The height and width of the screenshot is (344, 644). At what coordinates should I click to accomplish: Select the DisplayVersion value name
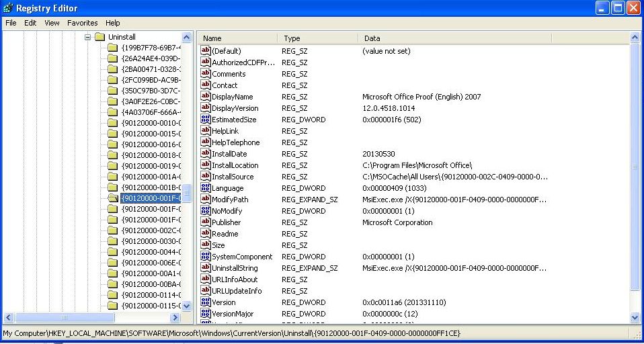pyautogui.click(x=235, y=108)
